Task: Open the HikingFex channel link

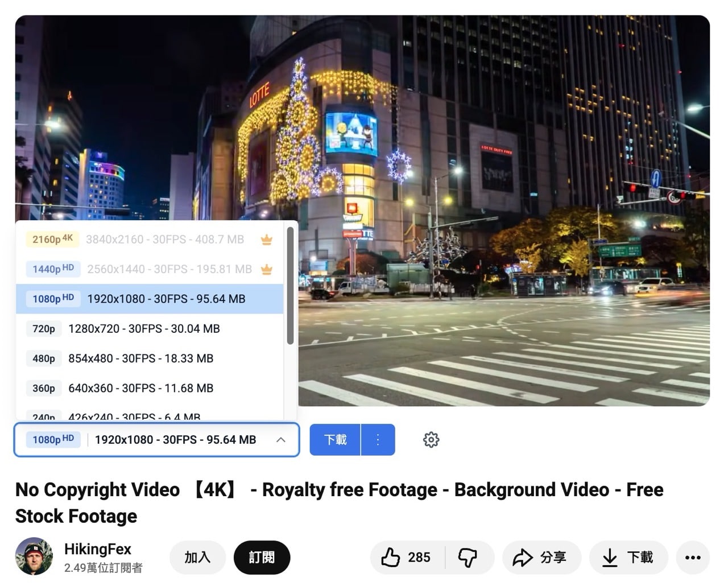Action: (x=98, y=549)
